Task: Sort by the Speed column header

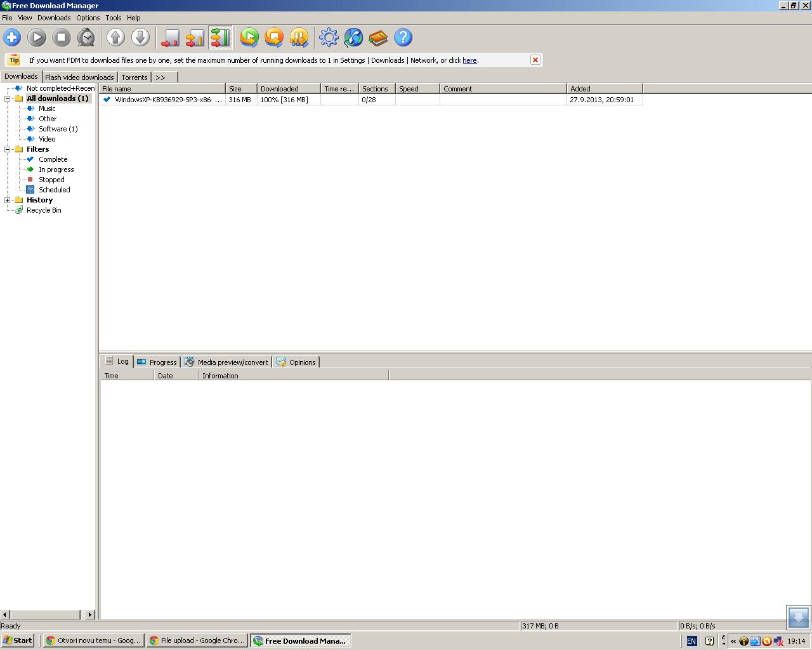Action: pos(417,89)
